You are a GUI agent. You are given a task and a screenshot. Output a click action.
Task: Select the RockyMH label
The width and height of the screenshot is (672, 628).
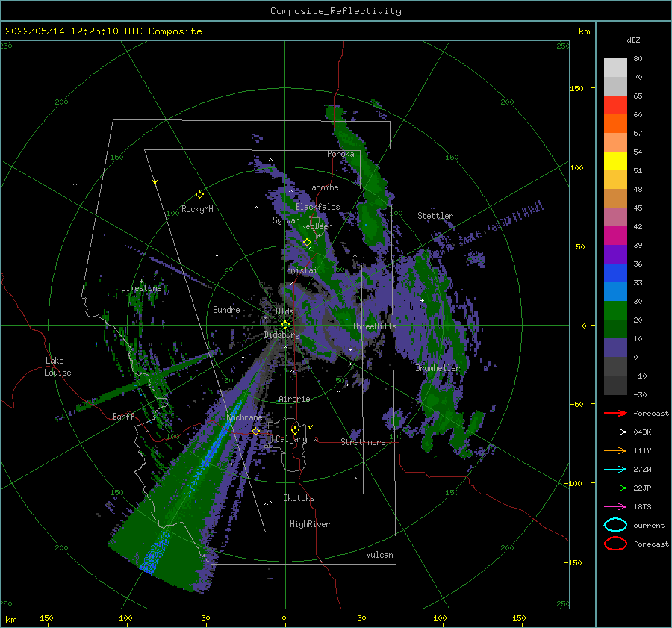coord(197,209)
